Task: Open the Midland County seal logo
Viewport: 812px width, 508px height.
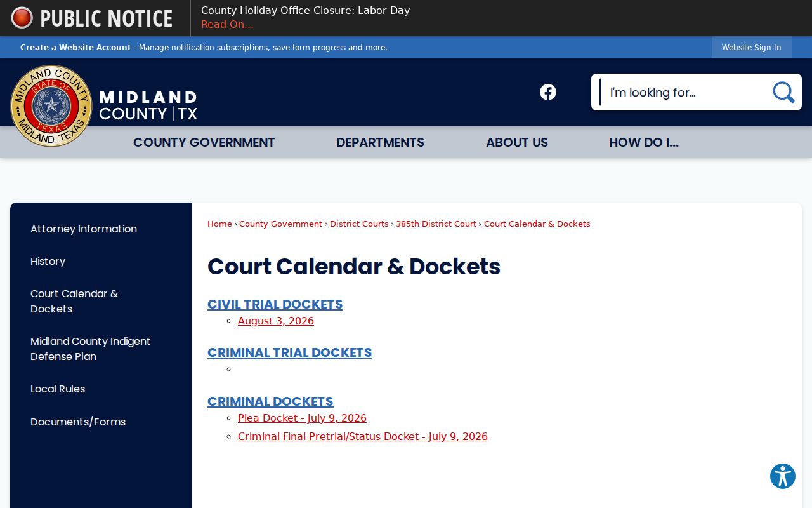Action: tap(51, 106)
